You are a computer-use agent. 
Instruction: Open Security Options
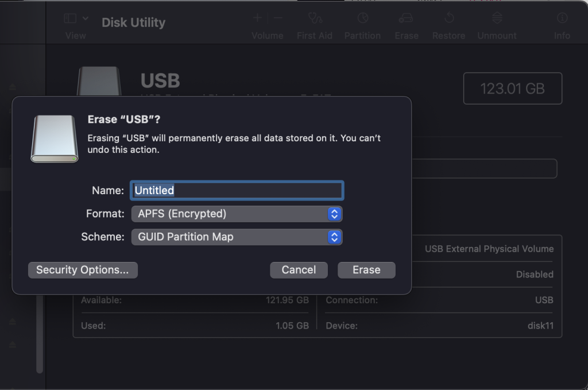click(83, 270)
